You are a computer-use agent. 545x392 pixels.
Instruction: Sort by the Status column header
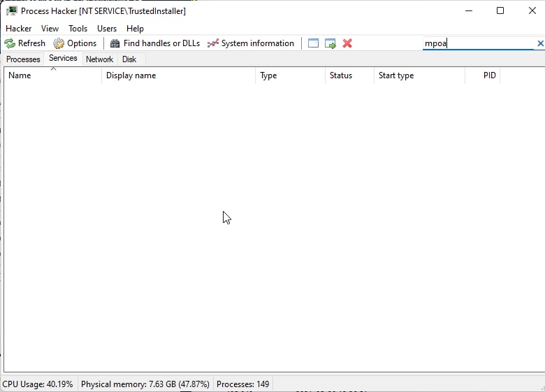[349, 75]
